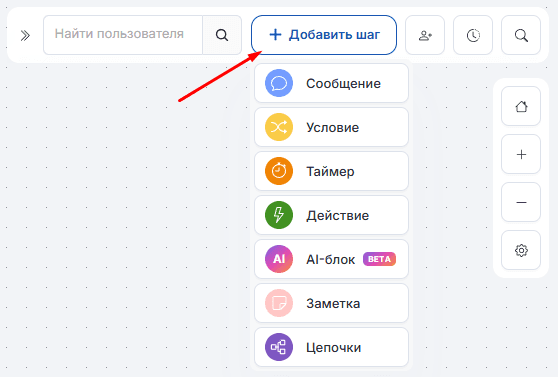This screenshot has width=558, height=377.
Task: Click the home icon to reset view
Action: tap(521, 106)
